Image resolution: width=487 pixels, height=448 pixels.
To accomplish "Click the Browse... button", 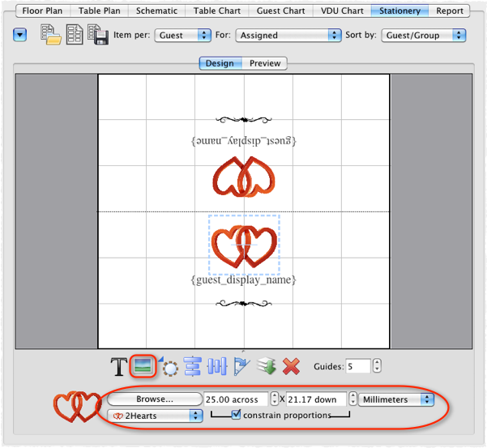I will (x=154, y=399).
